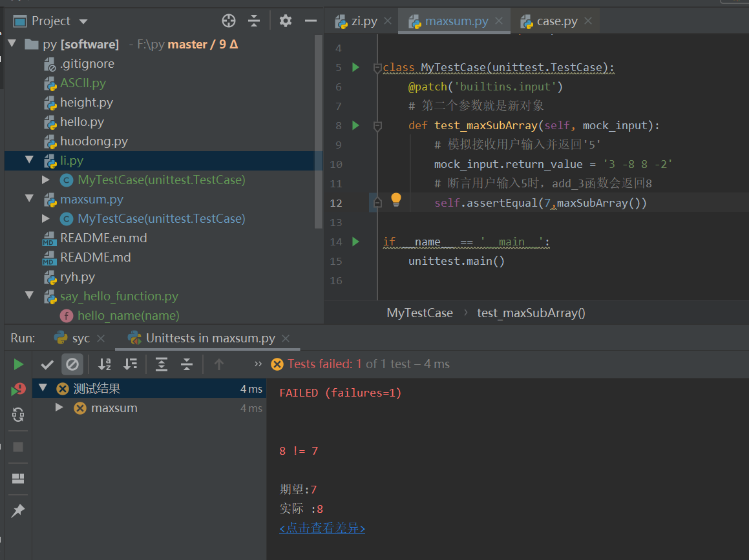Toggle auto-test rerun icon

tap(18, 415)
